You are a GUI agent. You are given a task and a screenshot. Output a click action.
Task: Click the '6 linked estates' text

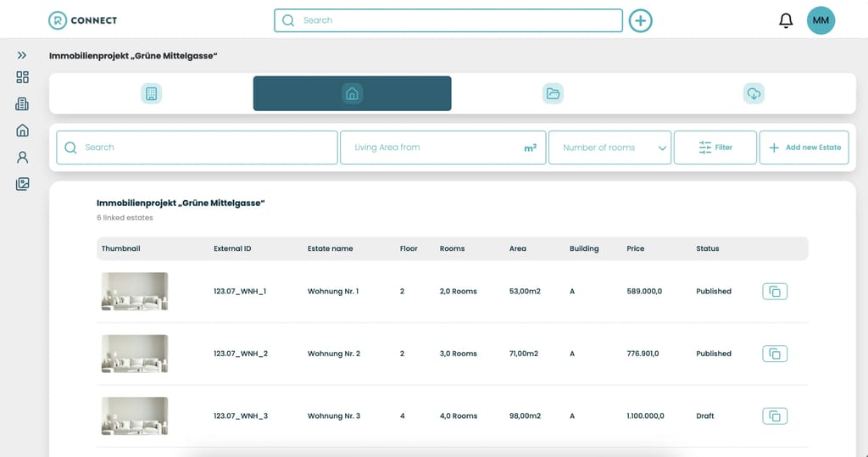(125, 218)
